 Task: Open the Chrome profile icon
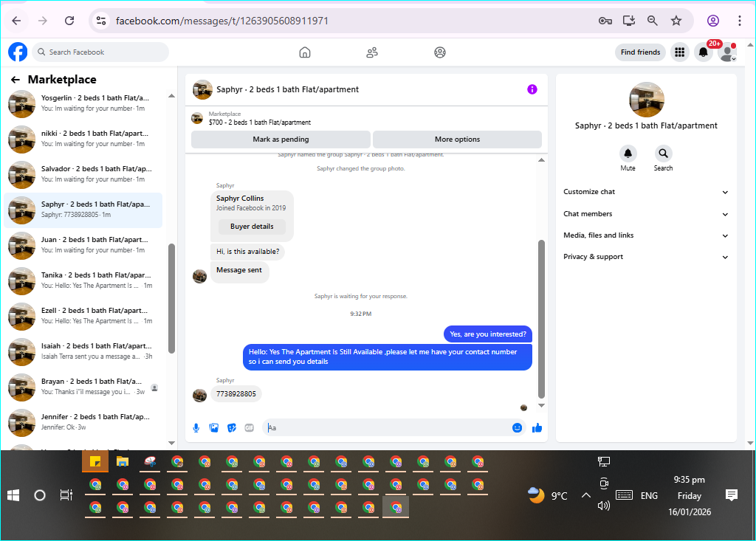pos(713,21)
